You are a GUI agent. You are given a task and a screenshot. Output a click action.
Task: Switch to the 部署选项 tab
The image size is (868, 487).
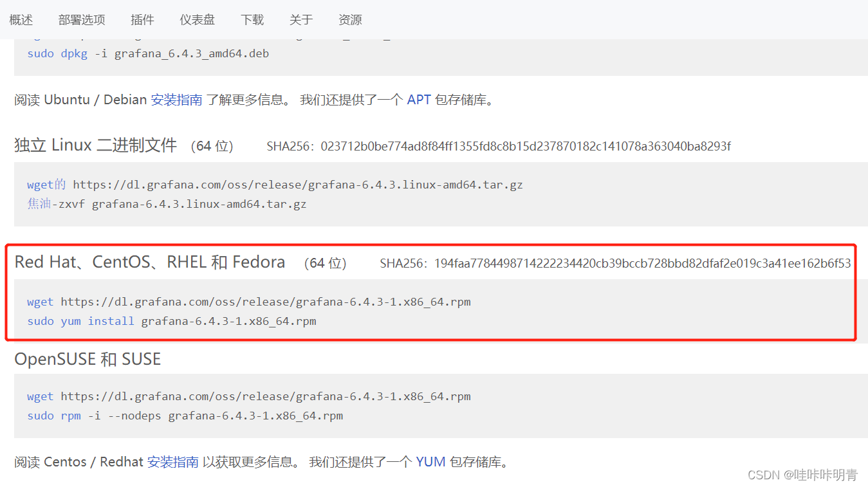point(82,20)
